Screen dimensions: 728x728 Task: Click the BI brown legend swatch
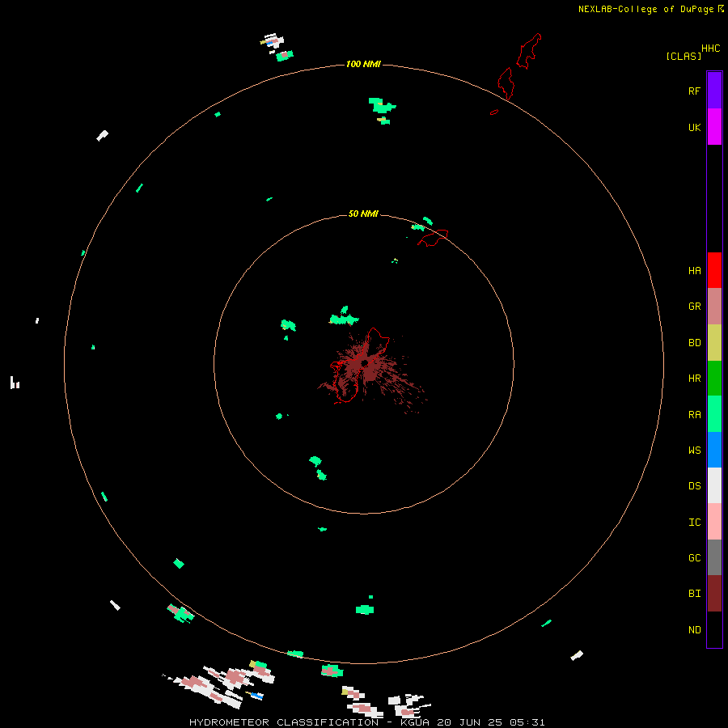click(x=714, y=594)
